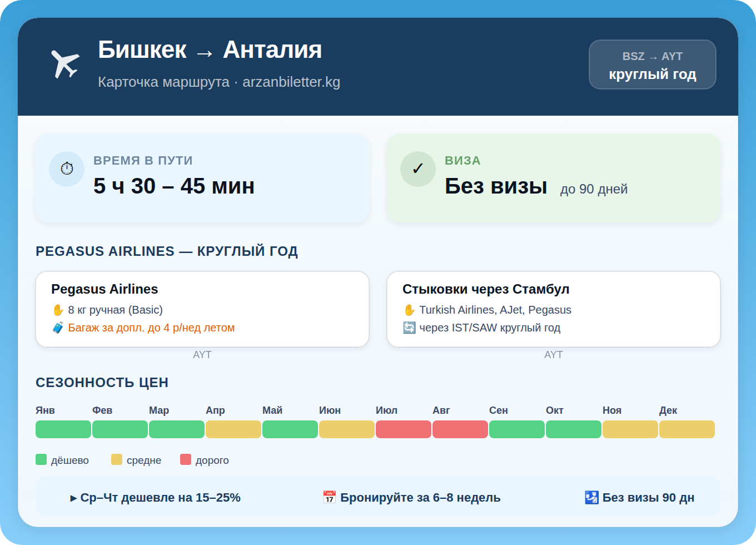Click the checkmark icon next to Виза

[418, 169]
